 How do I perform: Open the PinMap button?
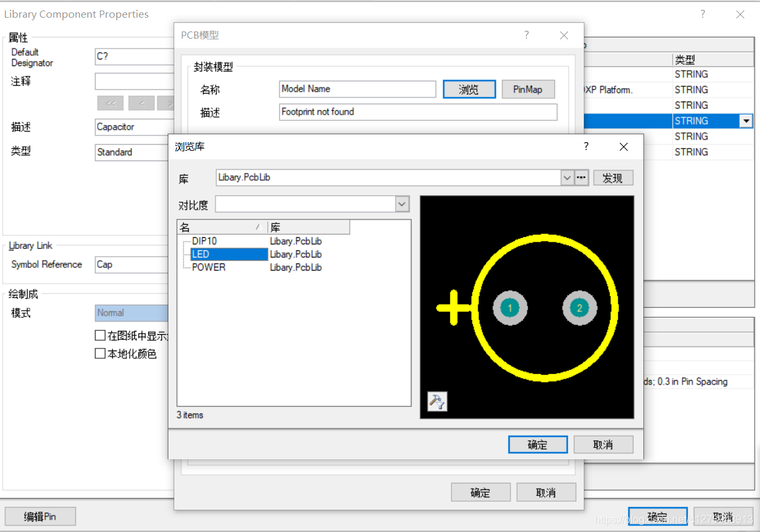coord(528,89)
